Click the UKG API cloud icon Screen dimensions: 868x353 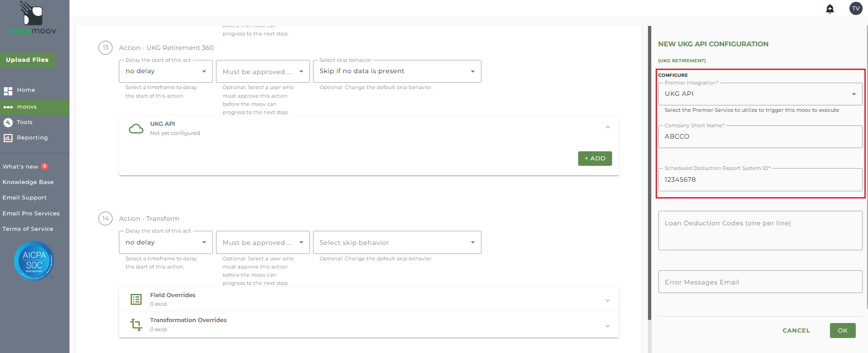pos(136,129)
